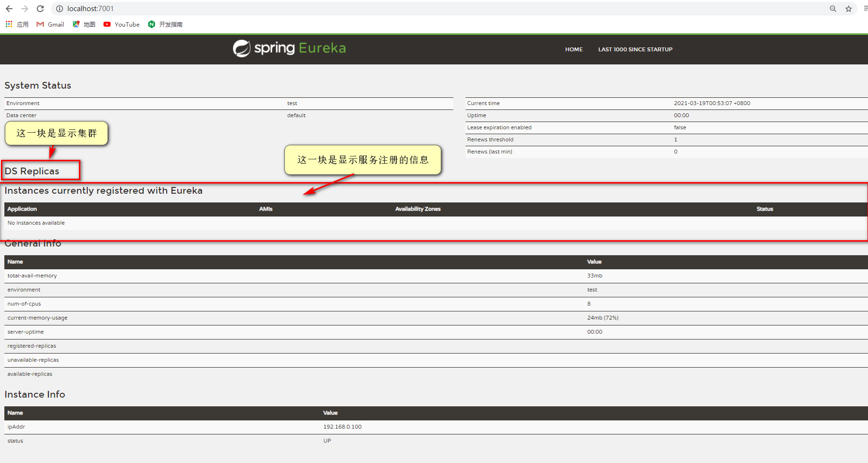
Task: Click the Lease expiration enabled label
Action: (499, 127)
